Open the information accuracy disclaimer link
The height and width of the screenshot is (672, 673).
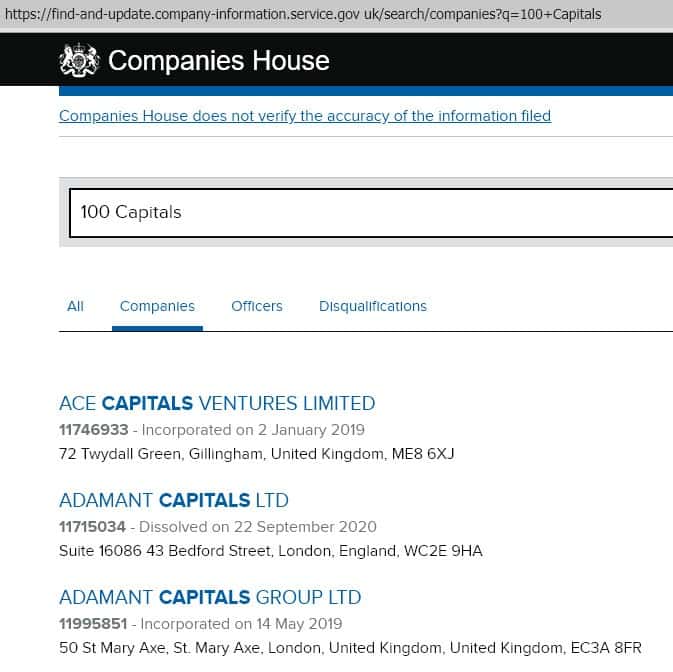(x=305, y=116)
